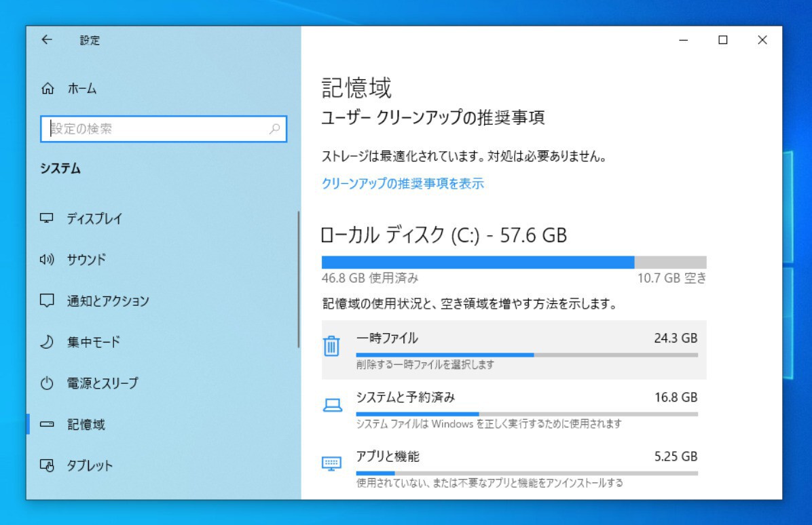Click the search magnifier icon
Viewport: 812px width, 525px height.
click(x=275, y=128)
